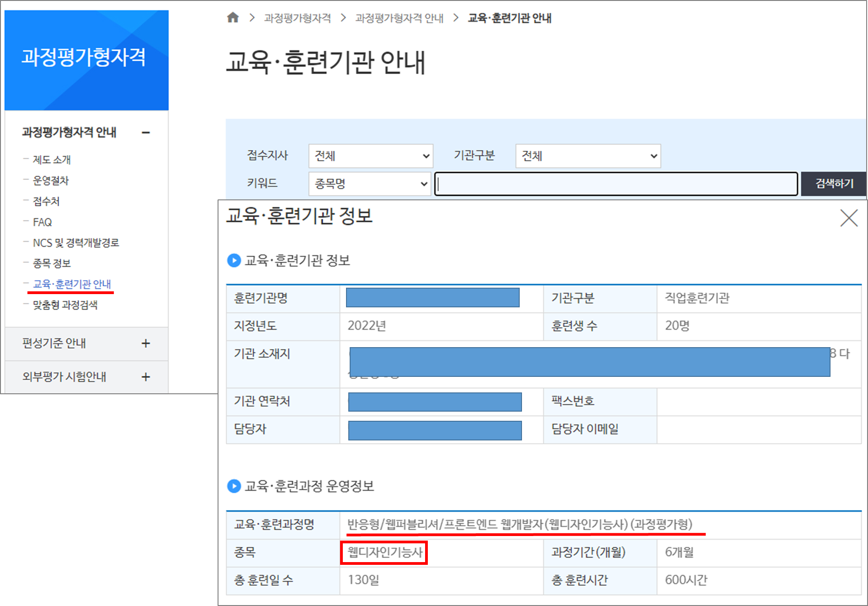Open 접수처 in the sidebar

point(46,201)
